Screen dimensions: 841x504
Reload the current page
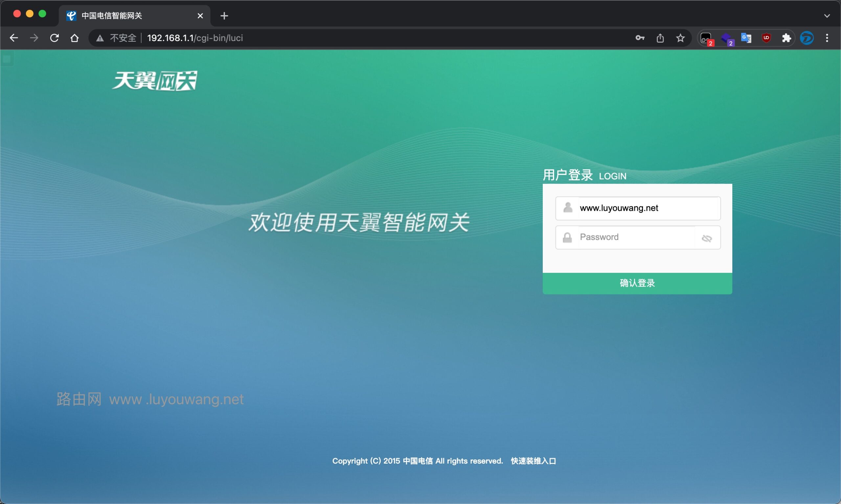coord(54,38)
